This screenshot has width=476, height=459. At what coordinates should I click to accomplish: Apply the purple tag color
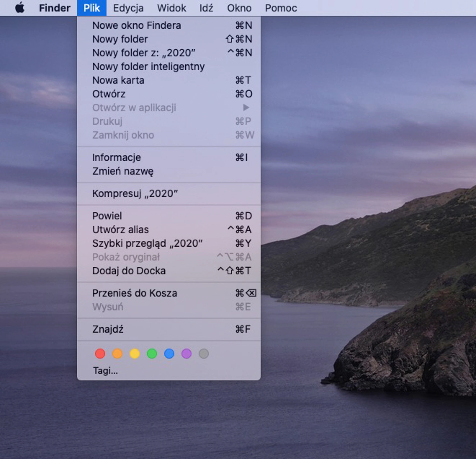pyautogui.click(x=186, y=354)
